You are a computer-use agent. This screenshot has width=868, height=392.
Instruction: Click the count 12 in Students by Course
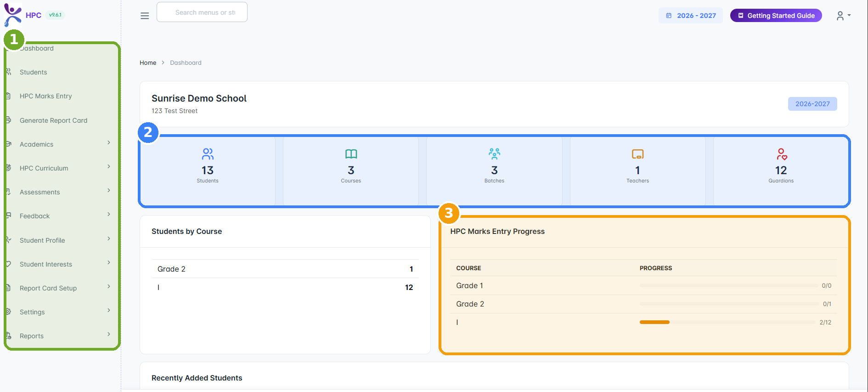(409, 287)
